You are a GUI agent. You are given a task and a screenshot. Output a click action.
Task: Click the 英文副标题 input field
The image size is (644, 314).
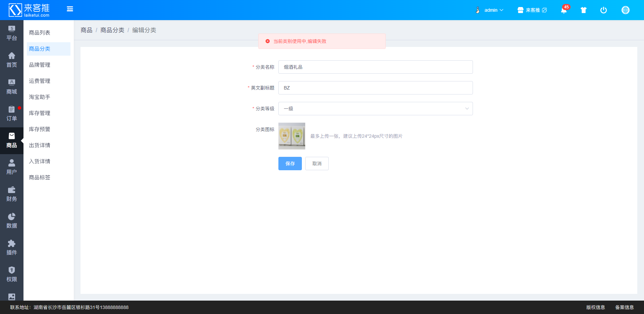click(376, 88)
